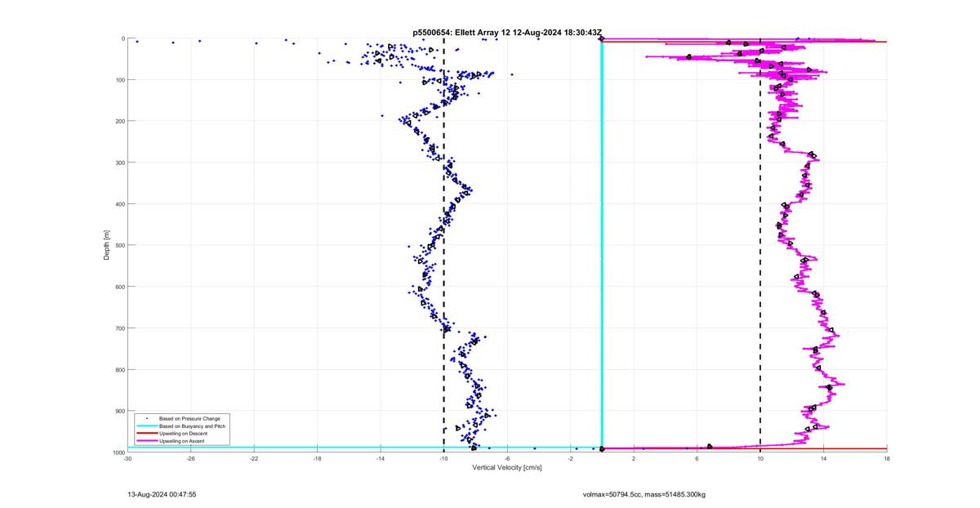The width and height of the screenshot is (980, 508).
Task: Click the depth tick label '200'
Action: pos(119,121)
